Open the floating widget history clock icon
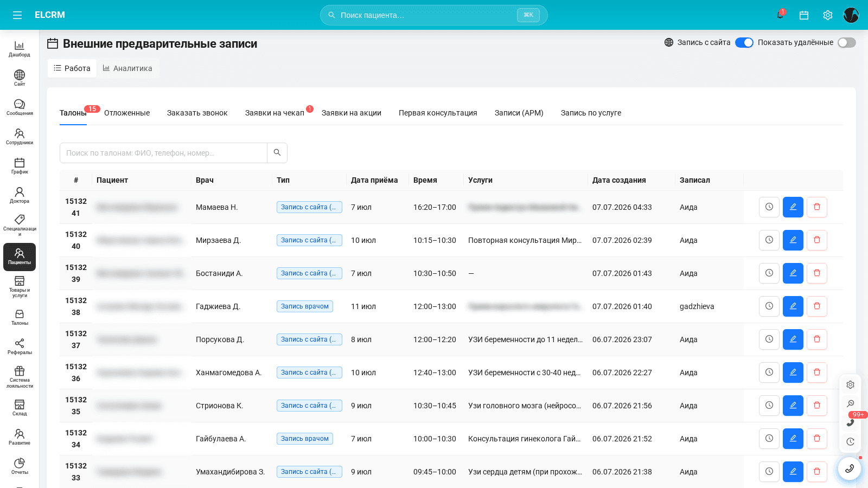Image resolution: width=868 pixels, height=488 pixels. [x=850, y=441]
